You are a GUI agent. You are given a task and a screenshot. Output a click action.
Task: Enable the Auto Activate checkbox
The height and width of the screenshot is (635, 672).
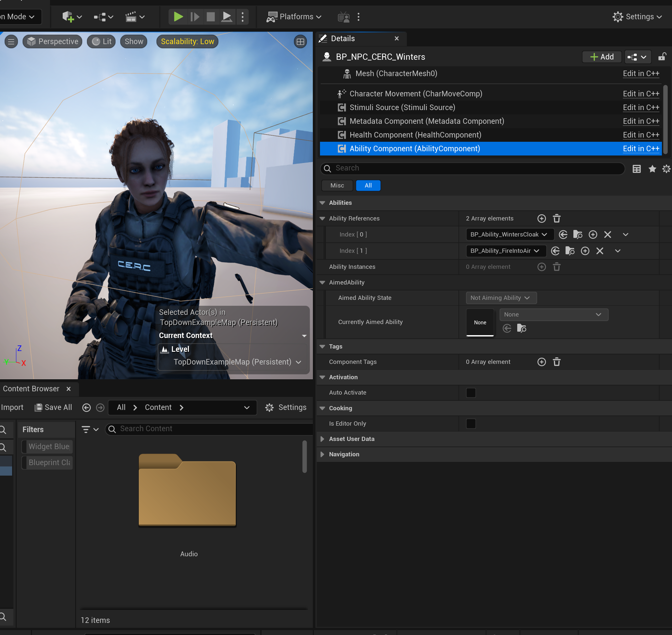[471, 393]
